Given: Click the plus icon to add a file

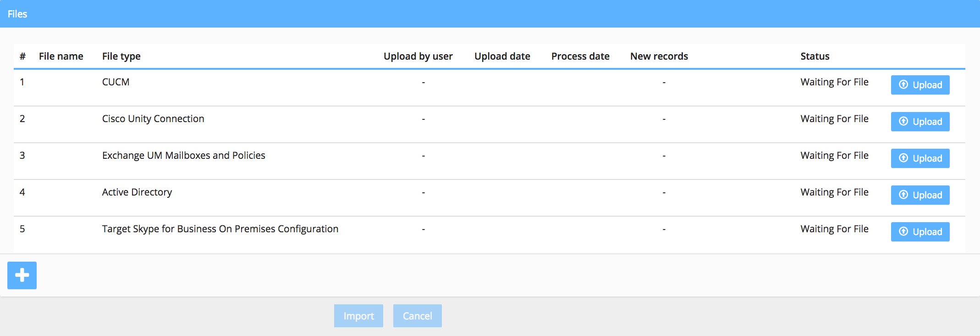Looking at the screenshot, I should point(22,275).
